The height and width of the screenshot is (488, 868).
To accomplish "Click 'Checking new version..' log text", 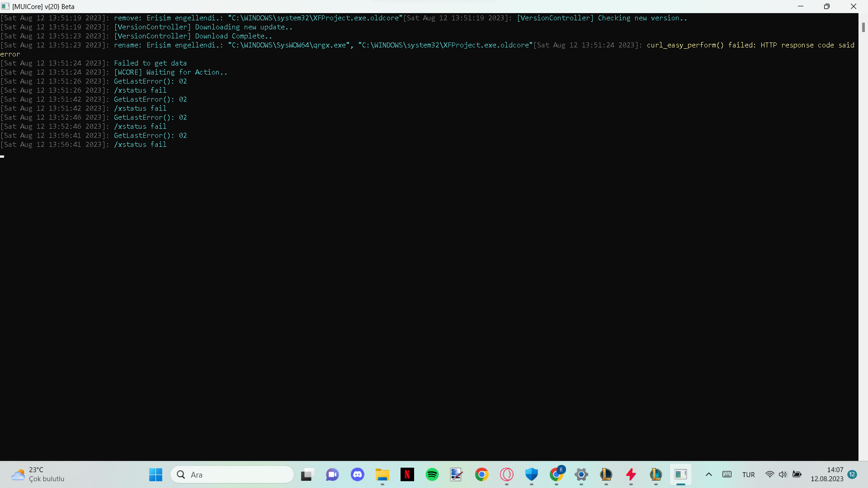I will (642, 18).
